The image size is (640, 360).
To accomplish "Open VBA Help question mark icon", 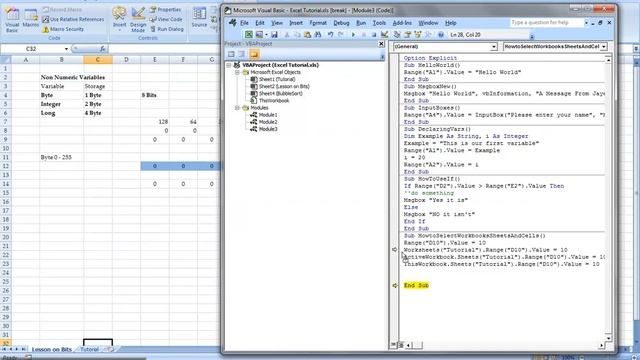I will coord(441,35).
